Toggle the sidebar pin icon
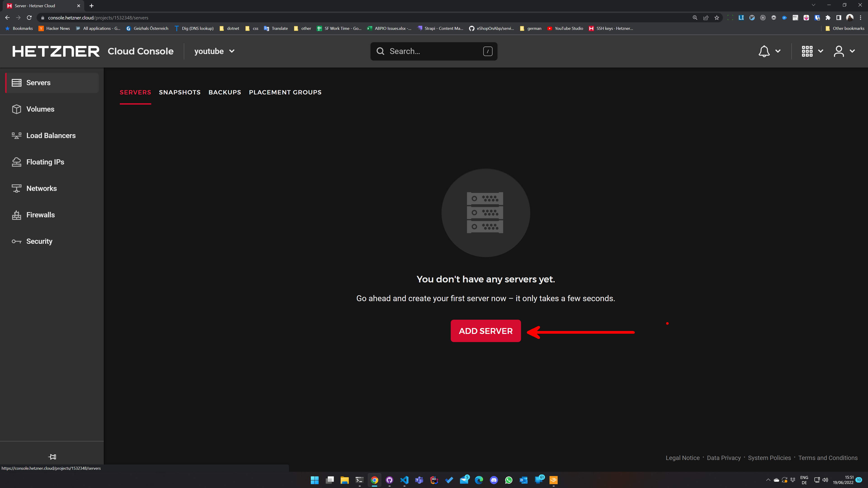868x488 pixels. pos(52,457)
